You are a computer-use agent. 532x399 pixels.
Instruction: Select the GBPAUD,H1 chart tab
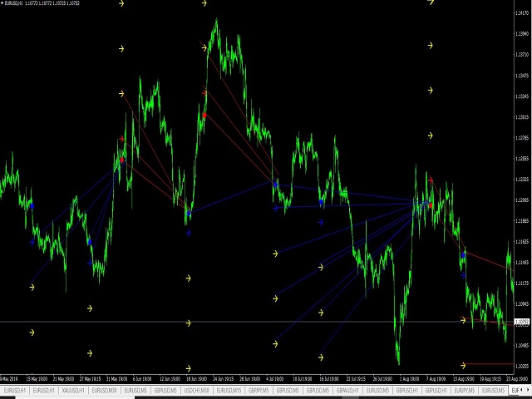click(x=347, y=391)
